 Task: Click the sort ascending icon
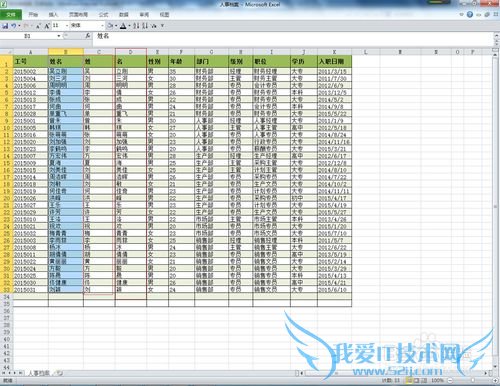tap(136, 26)
